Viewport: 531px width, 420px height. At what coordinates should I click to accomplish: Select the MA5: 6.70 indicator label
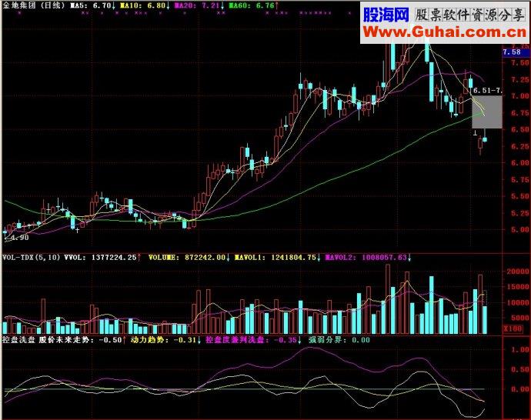(93, 5)
